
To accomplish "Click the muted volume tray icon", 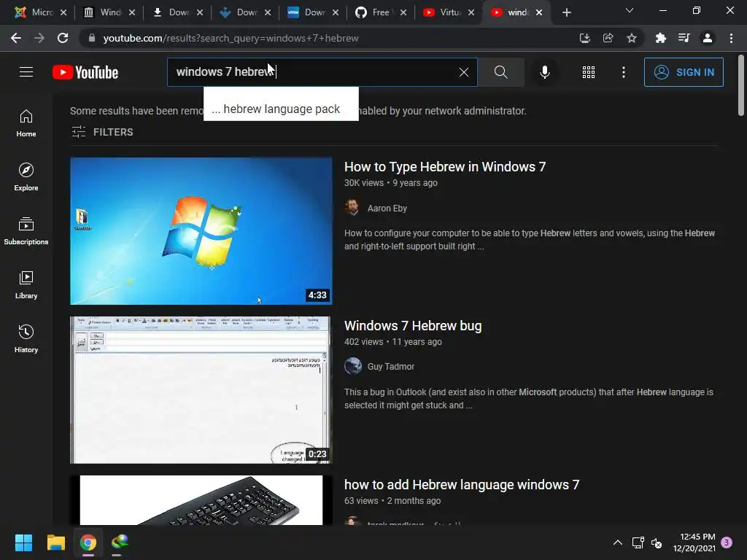I will coord(657,542).
